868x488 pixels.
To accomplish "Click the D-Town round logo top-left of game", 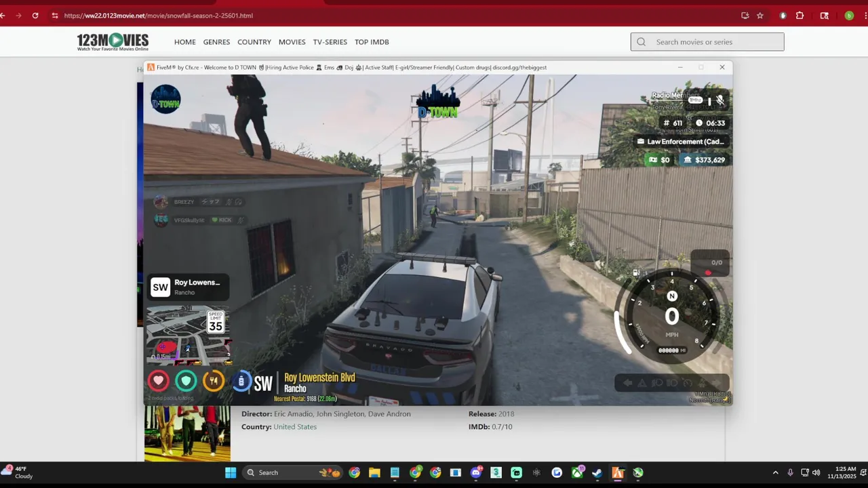I will click(165, 99).
